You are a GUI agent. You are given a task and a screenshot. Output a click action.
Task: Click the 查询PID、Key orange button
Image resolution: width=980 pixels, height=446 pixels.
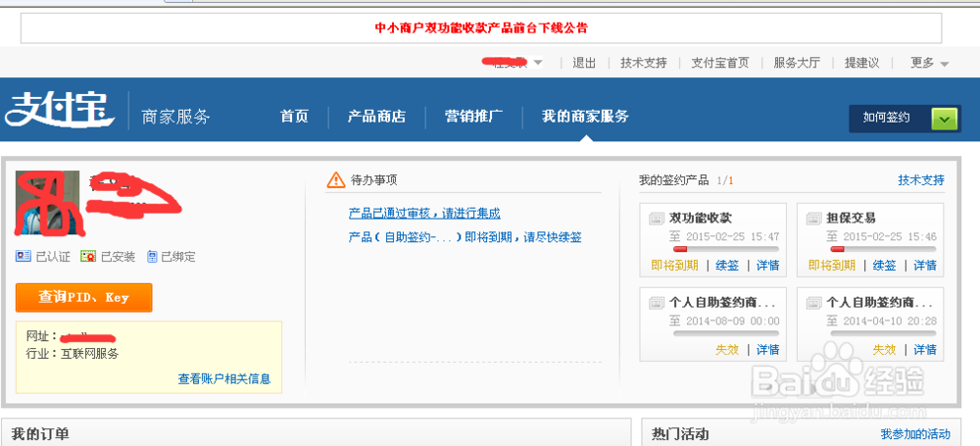click(83, 298)
